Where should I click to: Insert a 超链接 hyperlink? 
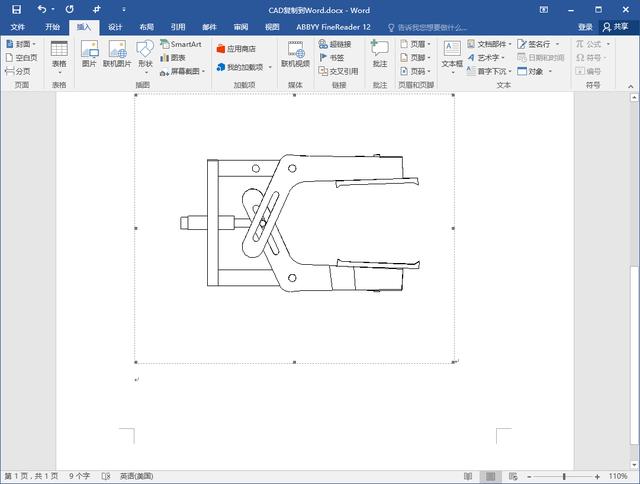point(334,45)
